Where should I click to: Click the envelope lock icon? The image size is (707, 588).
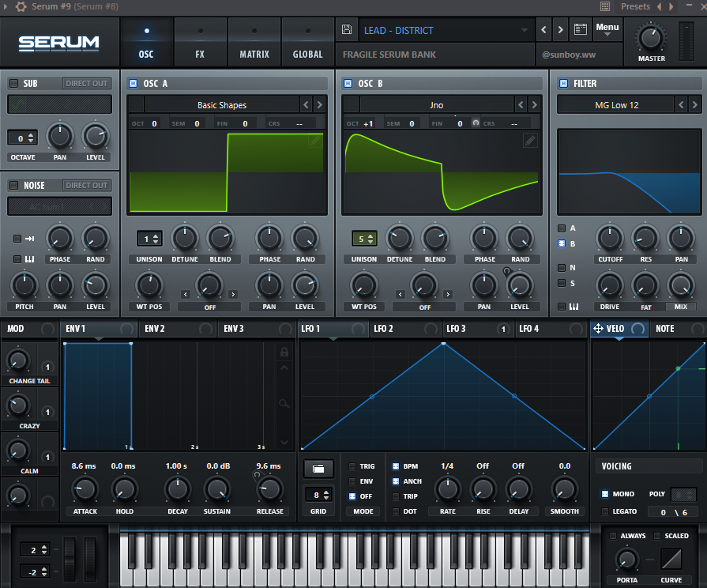[284, 352]
